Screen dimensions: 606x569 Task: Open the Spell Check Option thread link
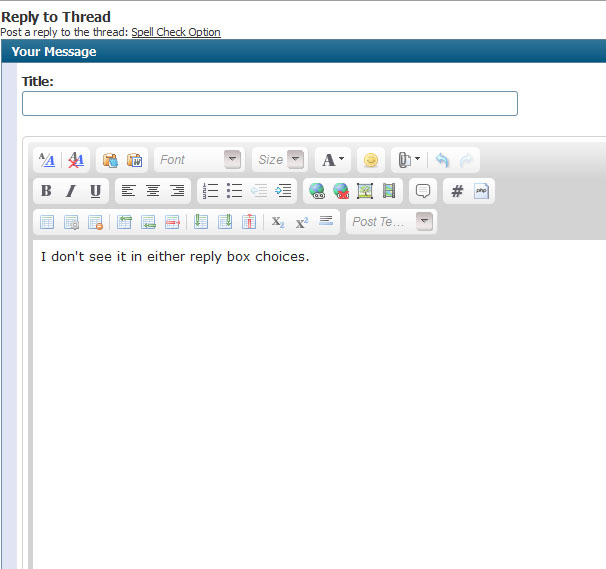(176, 32)
